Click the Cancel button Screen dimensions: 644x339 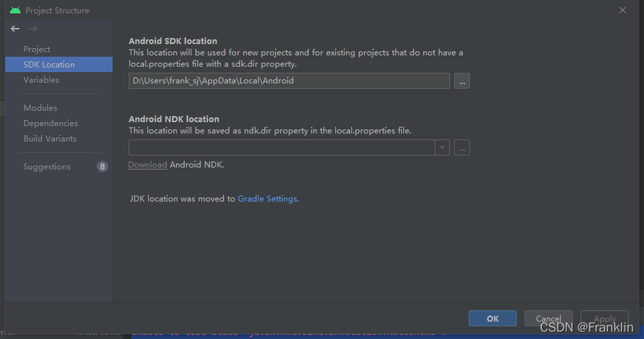[548, 318]
